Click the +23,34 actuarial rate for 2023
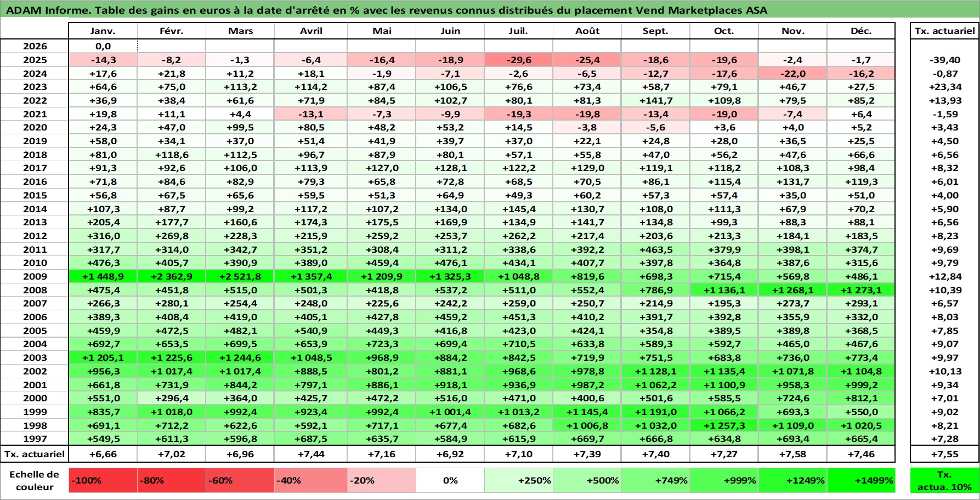980x500 pixels. [x=944, y=87]
